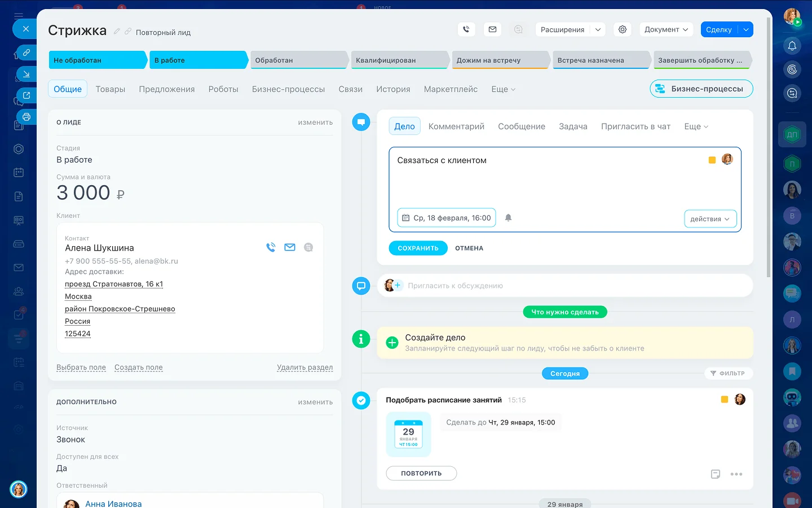The width and height of the screenshot is (812, 508).
Task: Email Алена Шукшина via contact envelope icon
Action: pos(290,247)
